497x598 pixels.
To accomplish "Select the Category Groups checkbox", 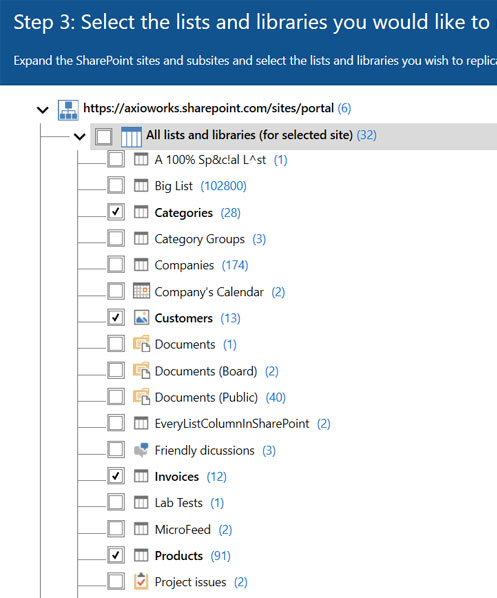I will (116, 238).
